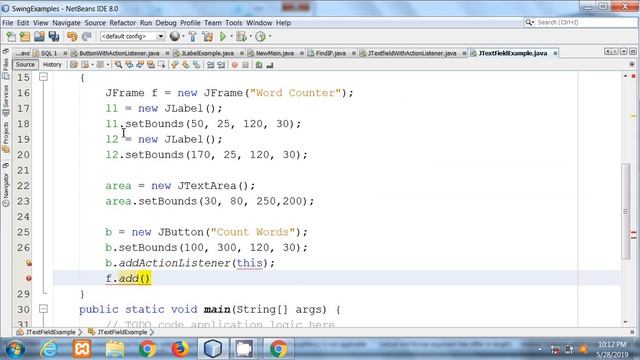
Task: Open the Refactor menu
Action: (x=122, y=23)
